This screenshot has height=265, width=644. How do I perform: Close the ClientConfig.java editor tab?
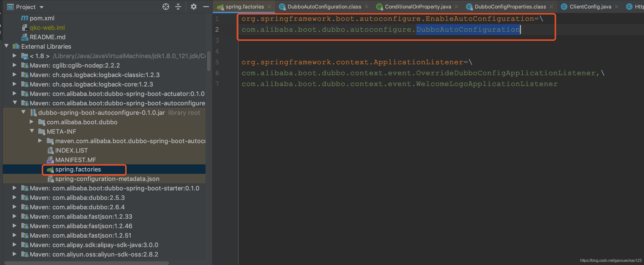click(617, 7)
